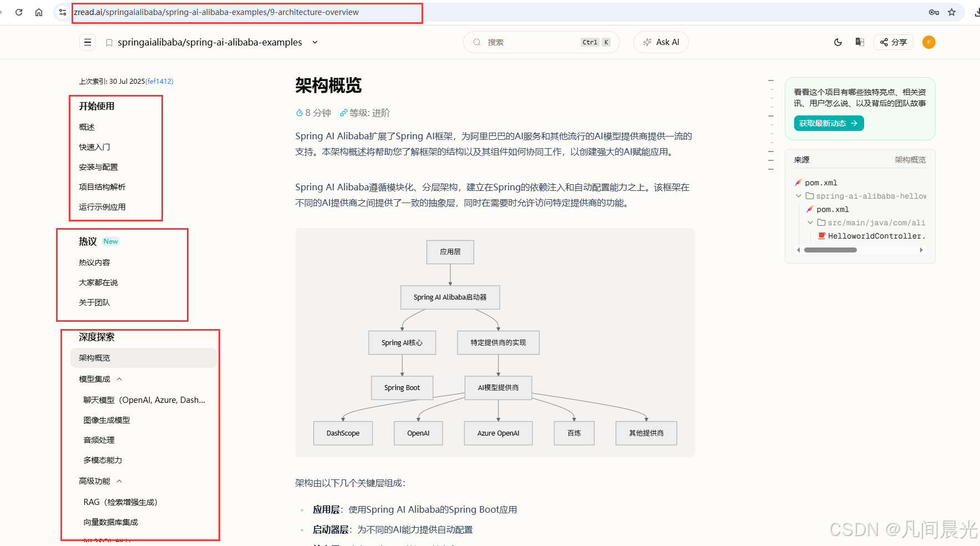The height and width of the screenshot is (546, 980).
Task: Switch language with the translate icon
Action: pos(860,42)
